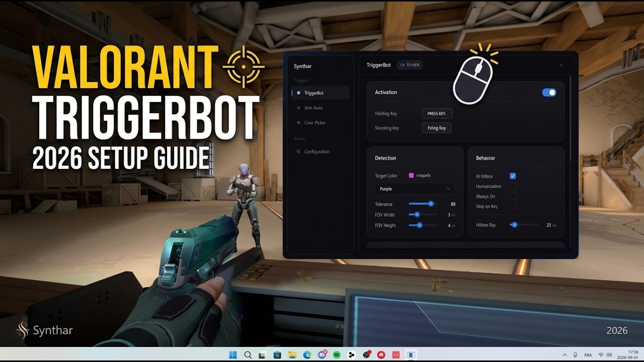The width and height of the screenshot is (644, 362).
Task: Click the F4 hotkey badge beside TriggerBot
Action: pyautogui.click(x=409, y=65)
